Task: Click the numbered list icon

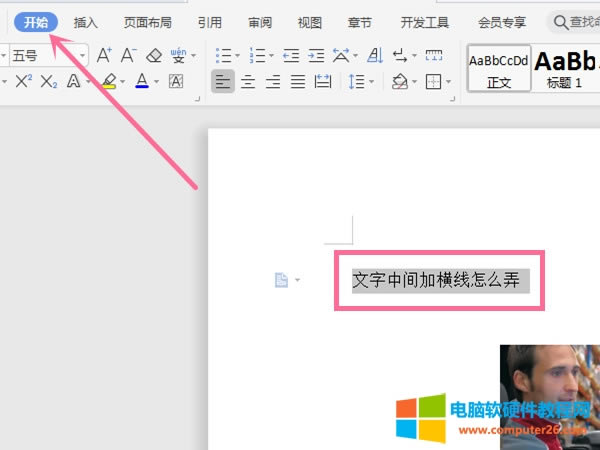Action: pos(257,55)
